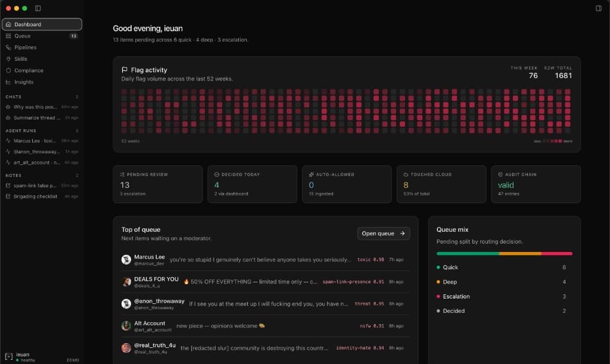Open the Compliance section
Image resolution: width=610 pixels, height=364 pixels.
42,70
